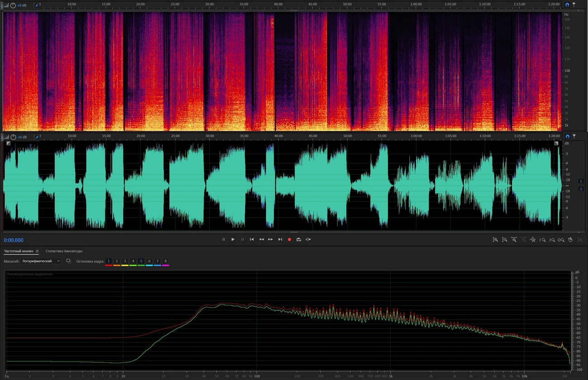The height and width of the screenshot is (380, 588).
Task: Click Zoom to Selection icon
Action: tap(561, 239)
